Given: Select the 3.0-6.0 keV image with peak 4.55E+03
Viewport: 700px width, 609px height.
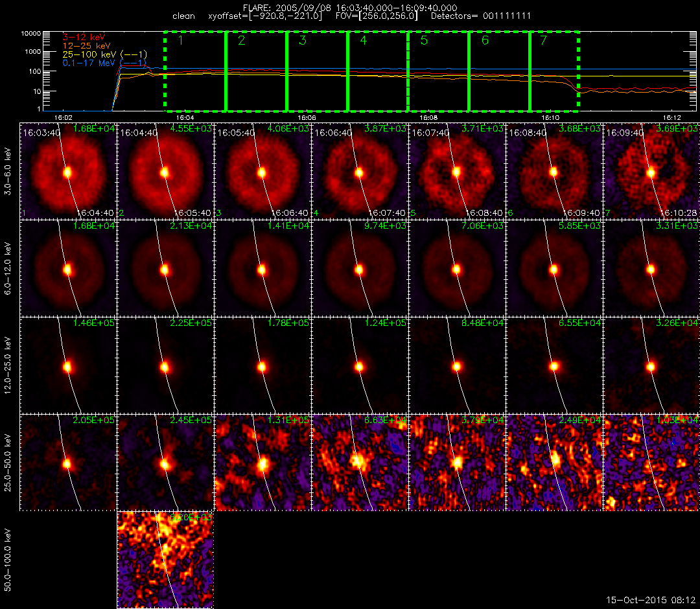Looking at the screenshot, I should tap(165, 171).
